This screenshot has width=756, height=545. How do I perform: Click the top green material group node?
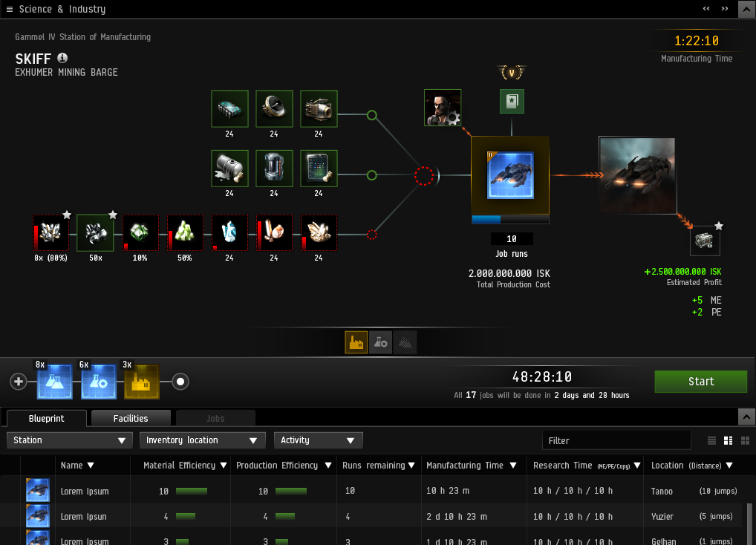(372, 115)
